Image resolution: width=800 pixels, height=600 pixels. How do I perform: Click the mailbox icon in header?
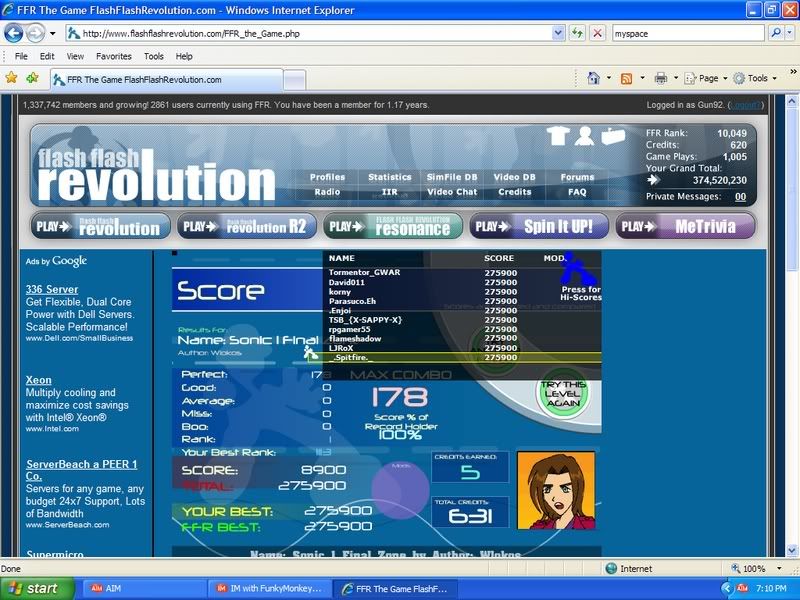(x=612, y=136)
